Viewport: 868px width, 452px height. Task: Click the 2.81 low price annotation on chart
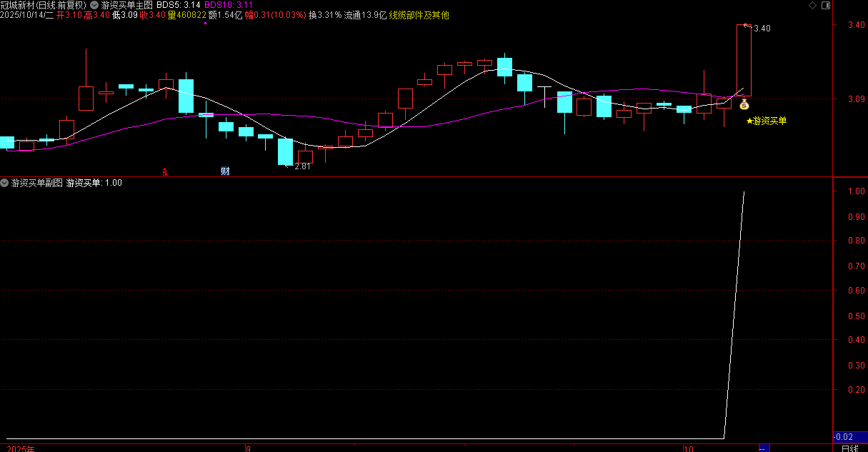(302, 166)
